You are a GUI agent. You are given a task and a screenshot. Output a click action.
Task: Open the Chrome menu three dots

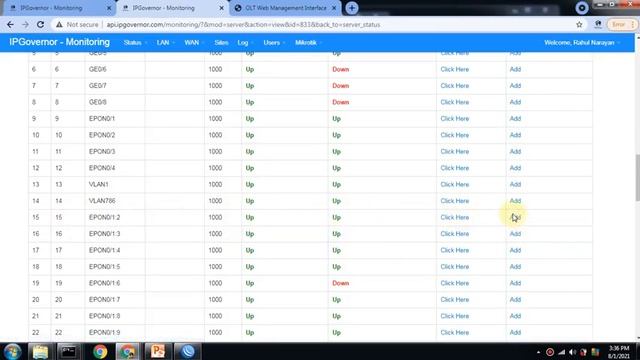633,24
